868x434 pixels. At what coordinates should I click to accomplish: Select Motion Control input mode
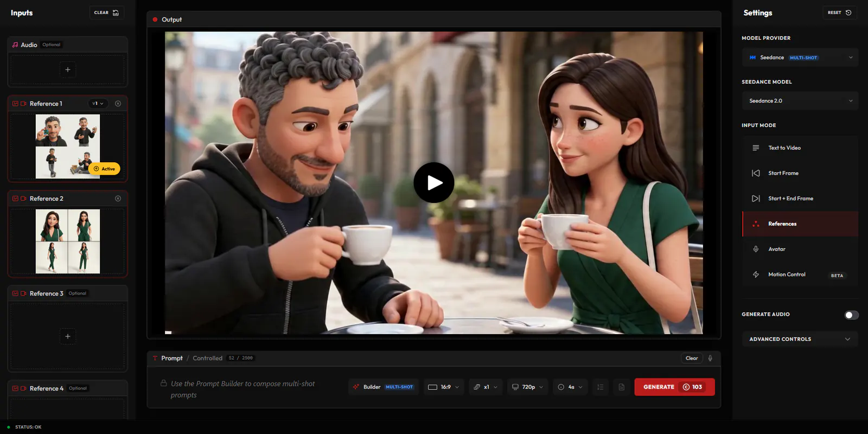pos(800,275)
